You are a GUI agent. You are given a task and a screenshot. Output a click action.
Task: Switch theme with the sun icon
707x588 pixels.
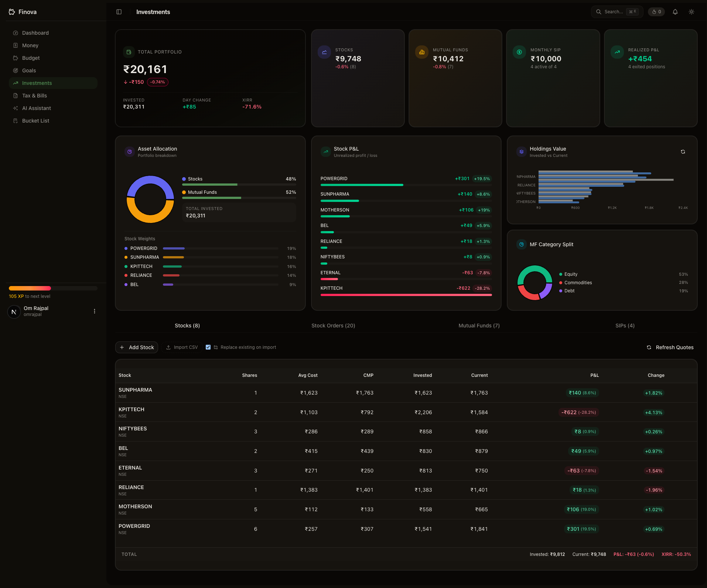click(x=691, y=12)
